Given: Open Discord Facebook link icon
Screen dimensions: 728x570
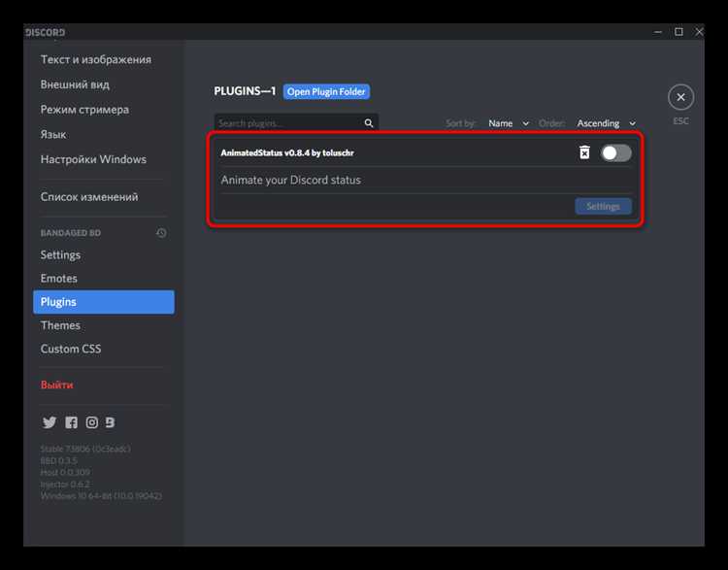Looking at the screenshot, I should [71, 422].
